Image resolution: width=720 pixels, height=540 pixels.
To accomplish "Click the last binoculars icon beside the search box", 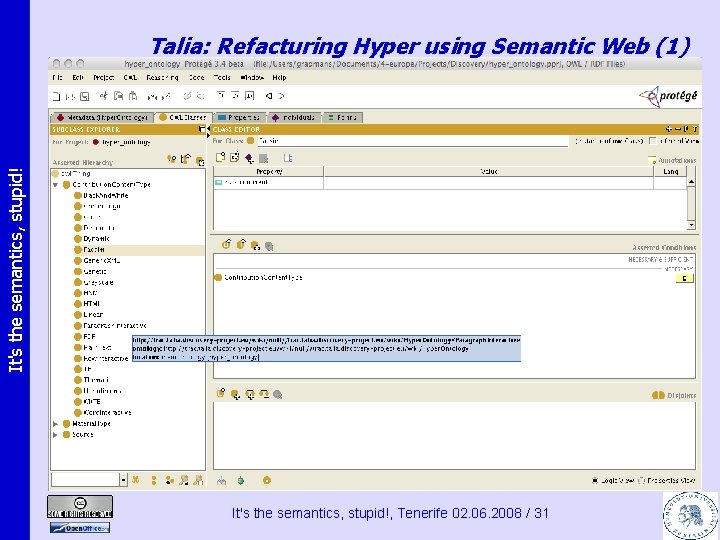I will coord(198,480).
